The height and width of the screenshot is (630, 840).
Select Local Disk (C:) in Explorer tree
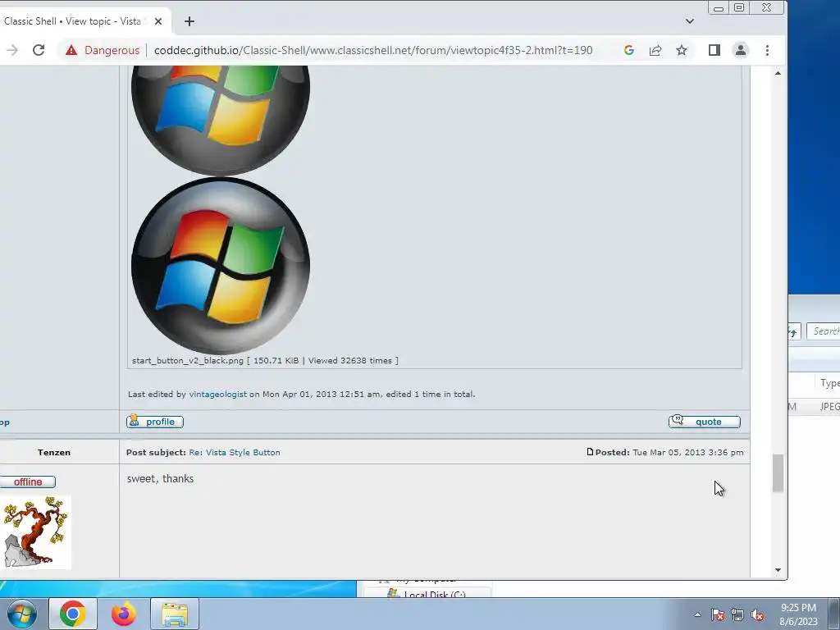pyautogui.click(x=427, y=594)
